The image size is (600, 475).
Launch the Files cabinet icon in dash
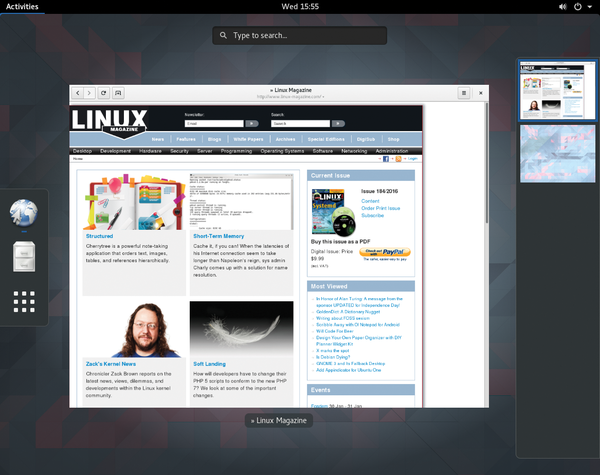tap(24, 257)
